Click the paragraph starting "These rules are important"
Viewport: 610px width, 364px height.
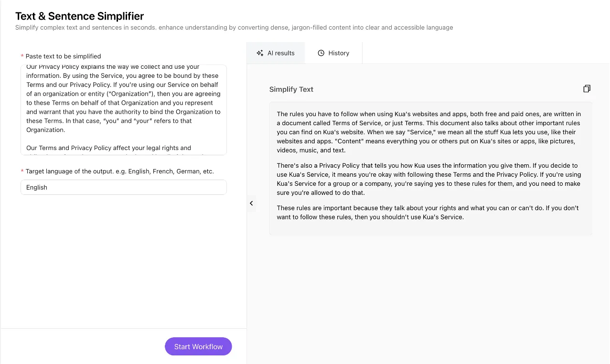coord(428,213)
